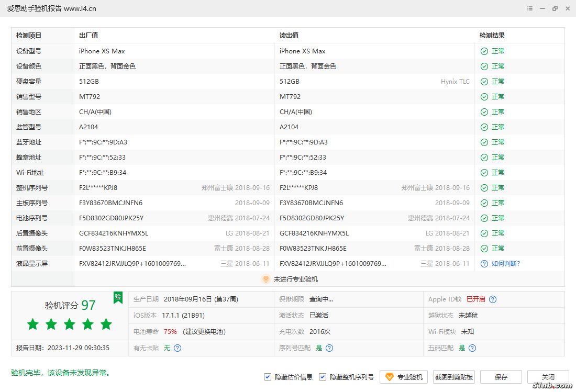Click the help icon beside Apple ID锁
This screenshot has width=576, height=392.
493,299
